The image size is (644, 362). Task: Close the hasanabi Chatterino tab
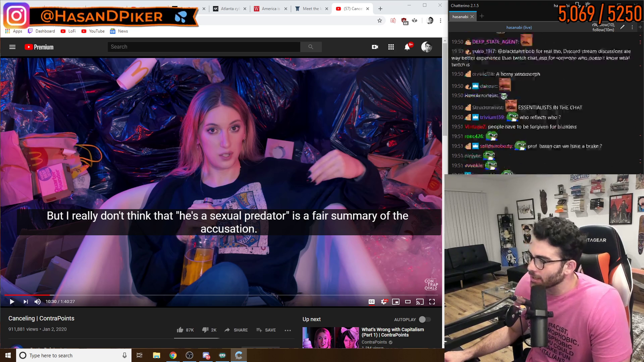point(472,16)
